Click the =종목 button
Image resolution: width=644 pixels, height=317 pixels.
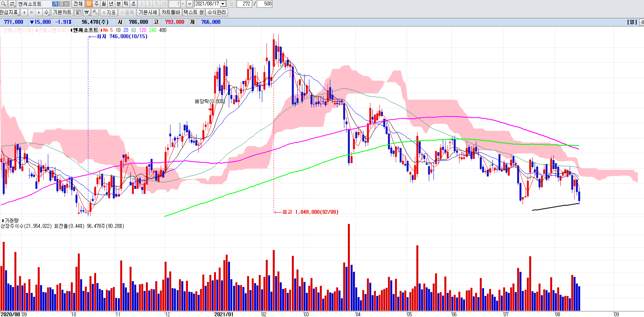(x=127, y=12)
